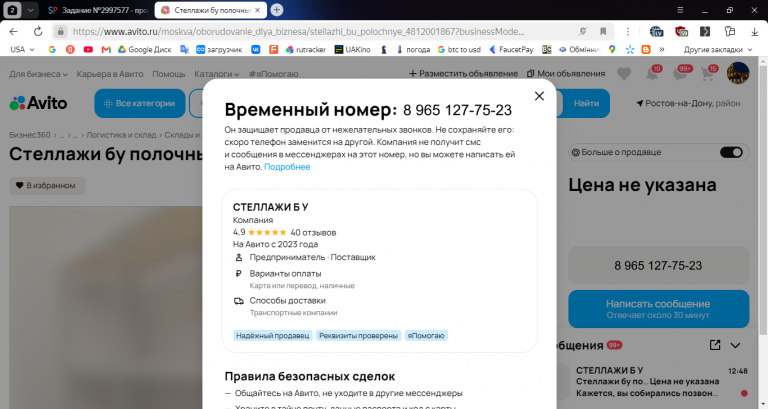This screenshot has height=409, width=768.
Task: Open the messages chat icon
Action: click(x=680, y=73)
